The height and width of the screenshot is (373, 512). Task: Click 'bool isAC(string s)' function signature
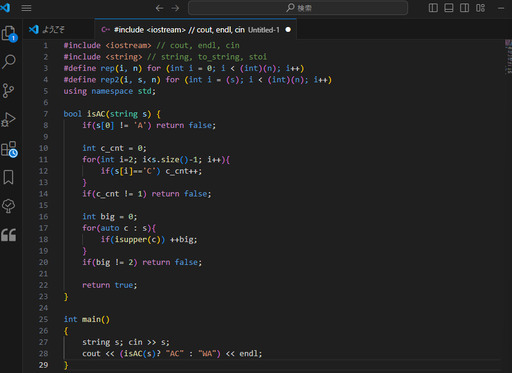(x=107, y=114)
